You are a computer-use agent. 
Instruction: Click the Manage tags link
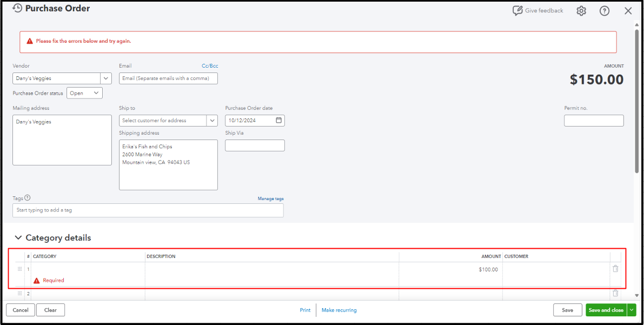[x=271, y=198]
